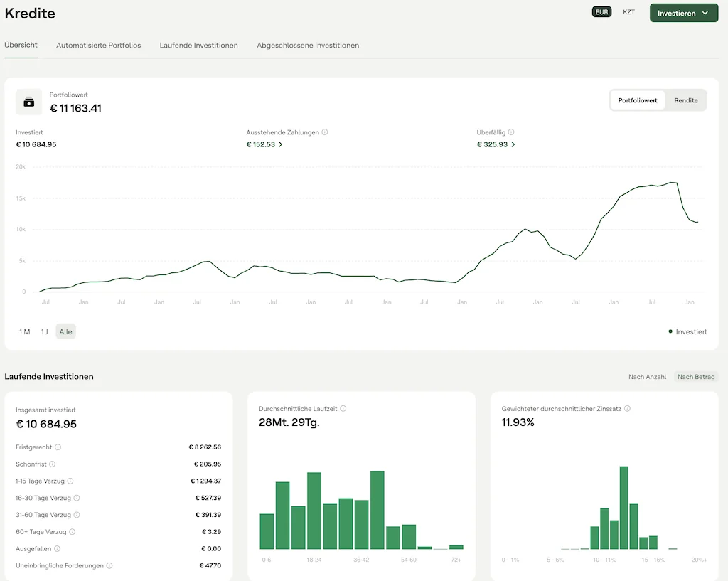Viewport: 728px width, 581px height.
Task: Set chart range to 1 J
Action: 45,332
